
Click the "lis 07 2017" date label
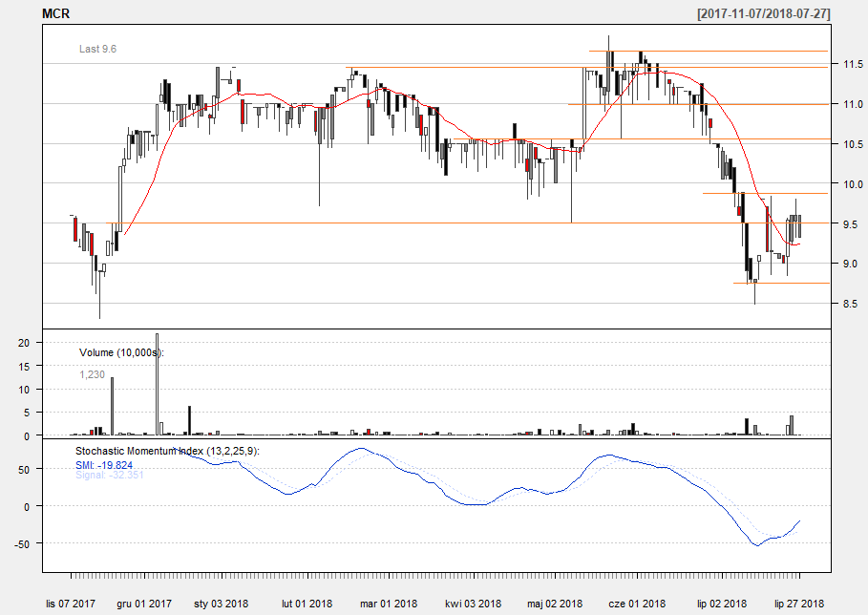click(71, 604)
